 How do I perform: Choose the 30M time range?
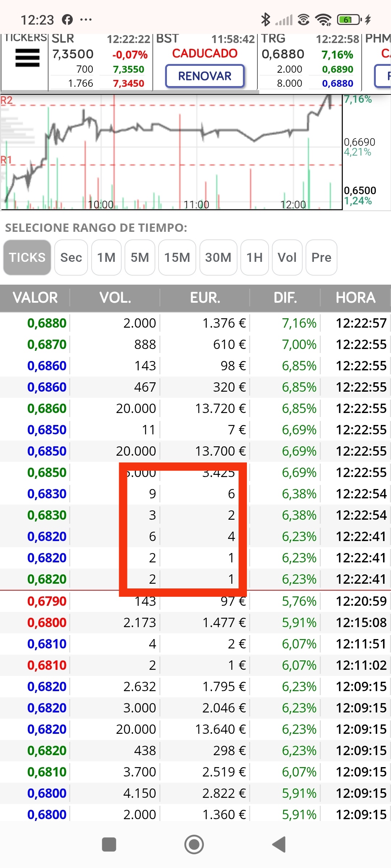coord(218,258)
